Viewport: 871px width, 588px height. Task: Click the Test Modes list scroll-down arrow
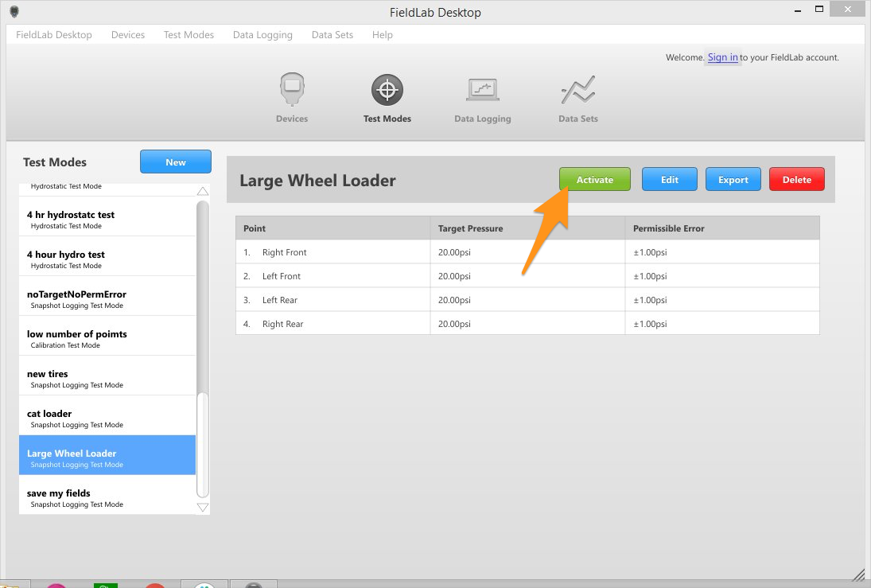(x=203, y=507)
